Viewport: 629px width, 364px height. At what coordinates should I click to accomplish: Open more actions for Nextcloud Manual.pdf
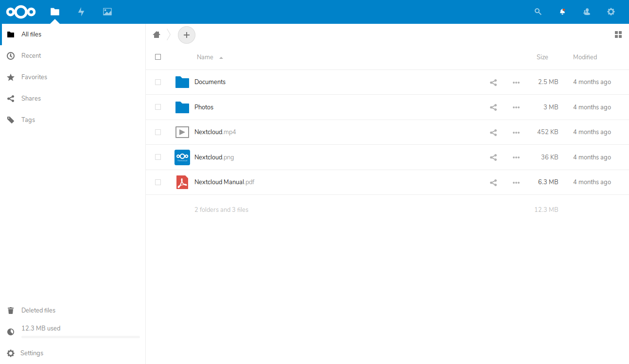[516, 183]
